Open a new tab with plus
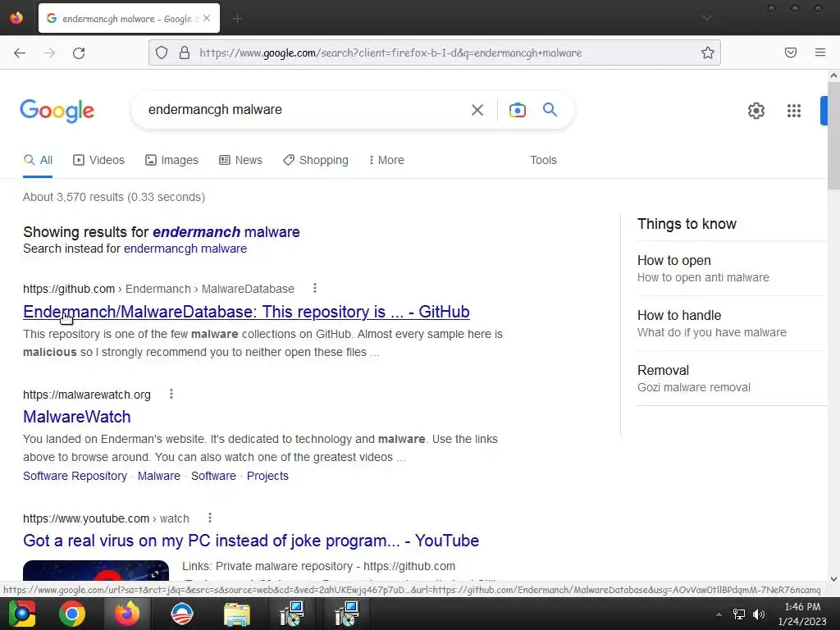The width and height of the screenshot is (840, 630). click(238, 19)
